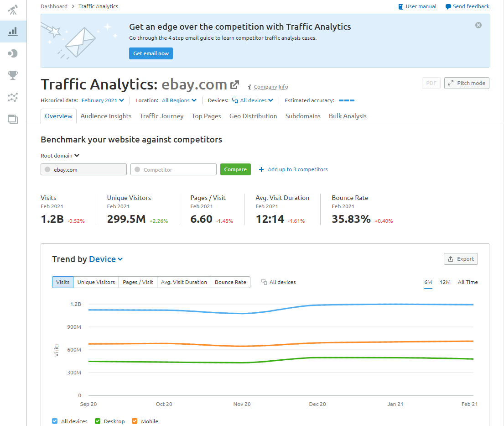
Task: Click the Pitch mode button
Action: (x=467, y=83)
